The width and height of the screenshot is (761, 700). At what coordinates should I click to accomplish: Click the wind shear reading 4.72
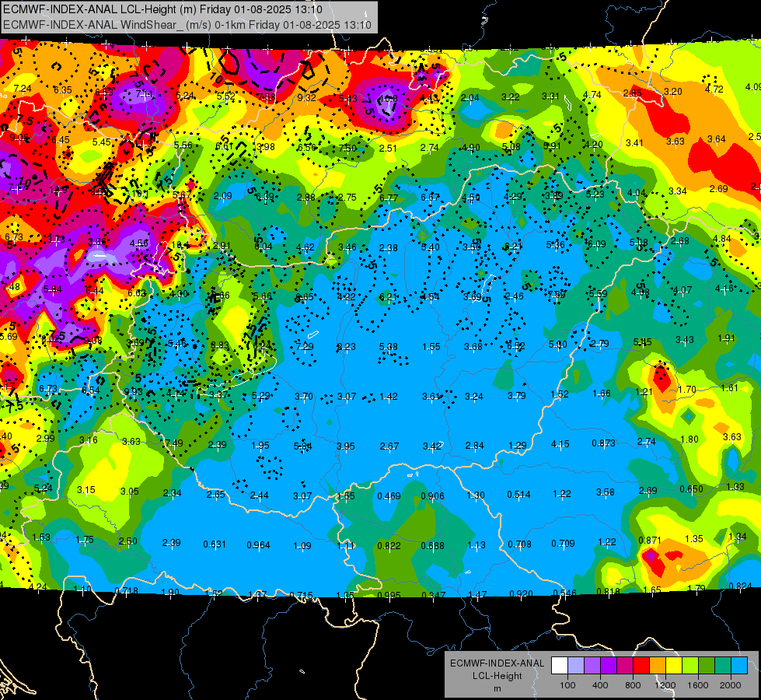714,89
